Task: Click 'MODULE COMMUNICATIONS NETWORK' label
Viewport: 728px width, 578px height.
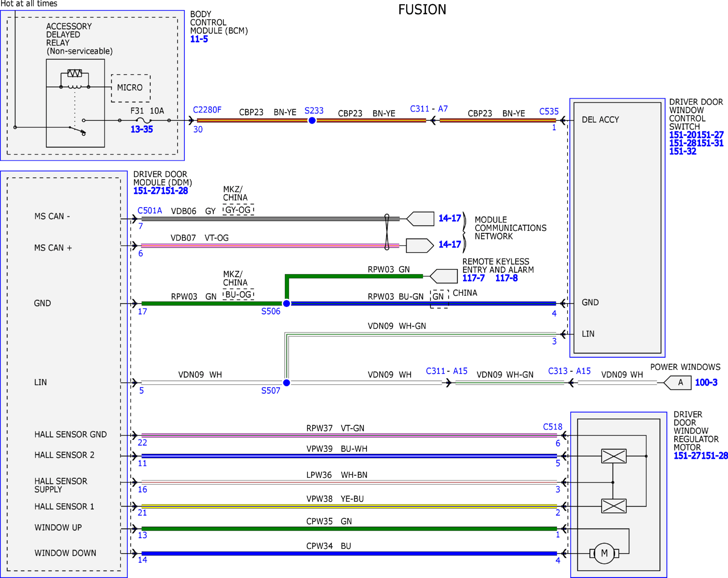Action: point(511,228)
